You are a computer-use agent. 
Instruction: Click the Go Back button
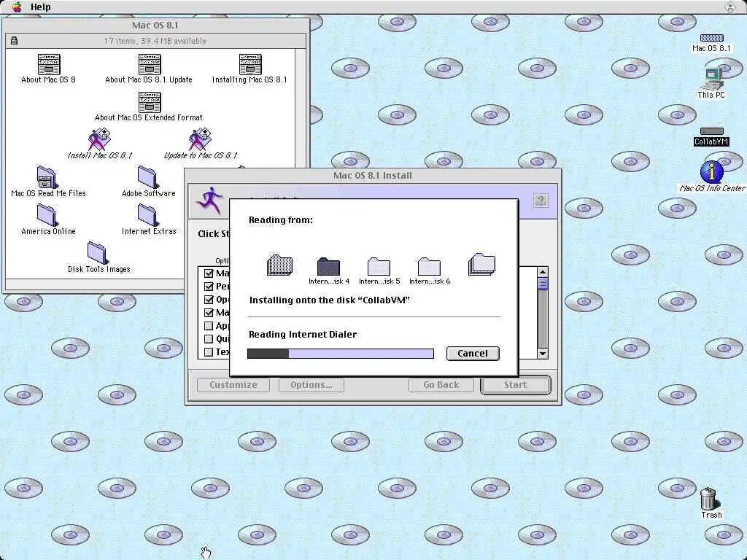click(441, 385)
